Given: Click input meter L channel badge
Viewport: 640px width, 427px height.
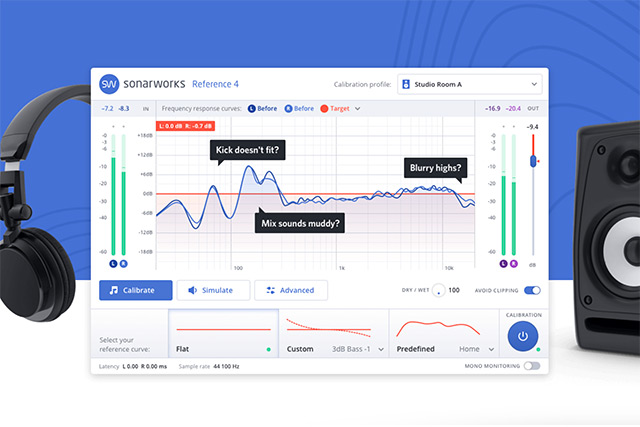Looking at the screenshot, I should coord(112,263).
